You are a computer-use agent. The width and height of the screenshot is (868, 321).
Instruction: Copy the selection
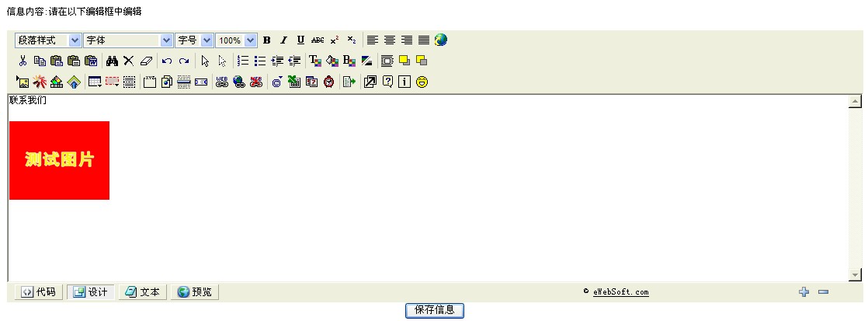coord(40,61)
